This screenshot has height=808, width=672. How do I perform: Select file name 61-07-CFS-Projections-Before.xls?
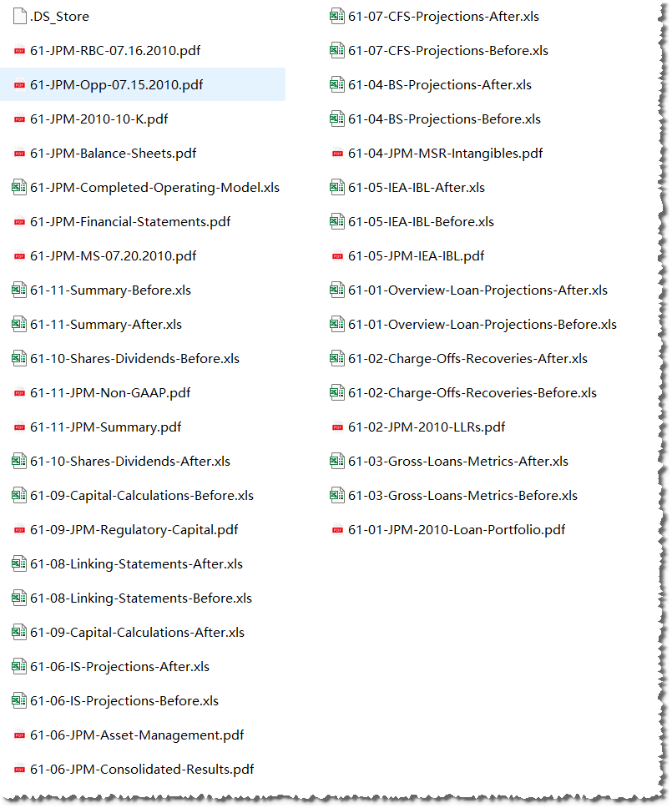pyautogui.click(x=448, y=50)
